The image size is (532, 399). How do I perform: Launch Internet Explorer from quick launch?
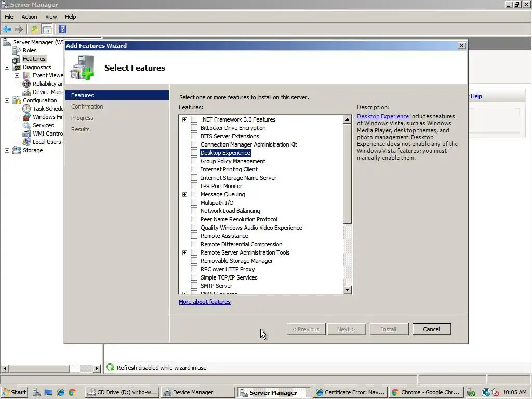(61, 393)
